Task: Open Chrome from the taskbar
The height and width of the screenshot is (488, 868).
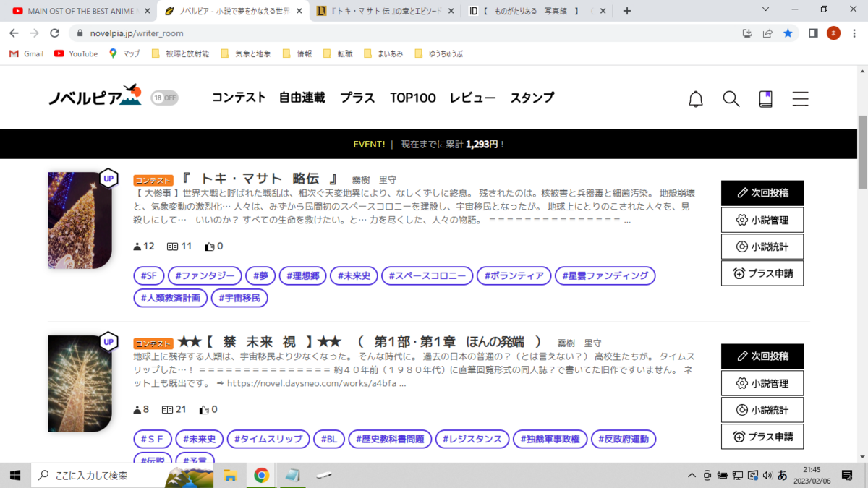Action: [x=261, y=475]
